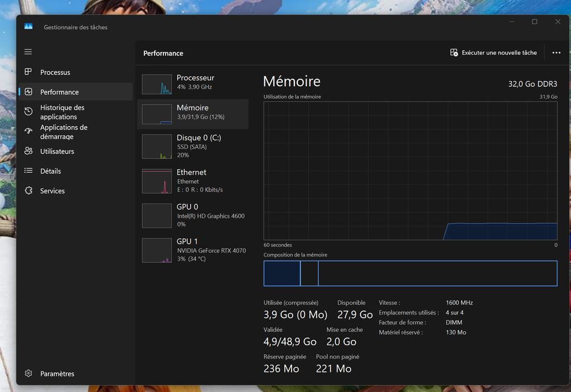Screen dimensions: 571x392
Task: Click the memory composition bar
Action: [x=410, y=273]
